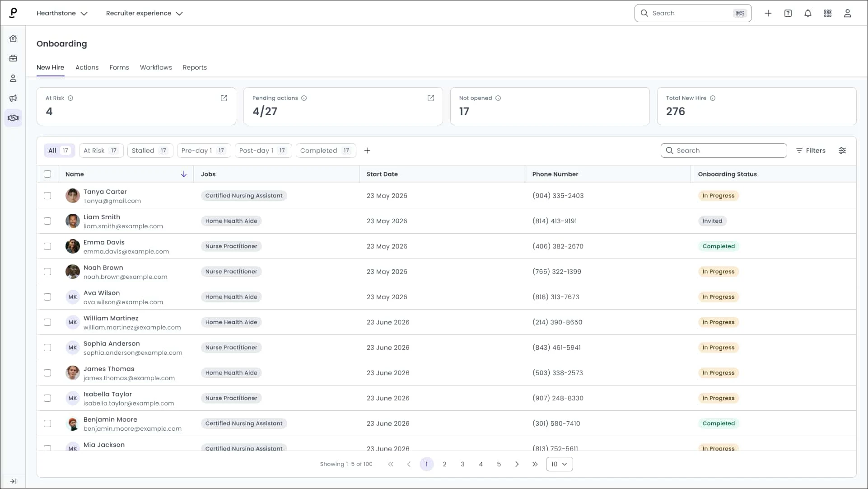
Task: Check the Tanya Carter row checkbox
Action: (x=47, y=196)
